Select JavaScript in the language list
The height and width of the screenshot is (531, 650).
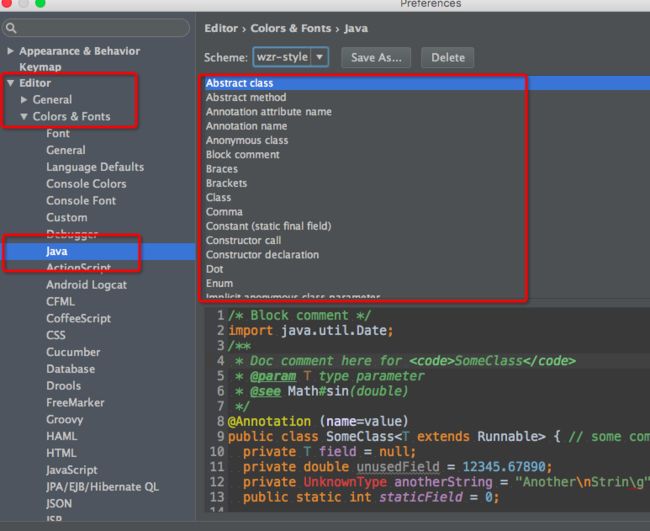tap(72, 470)
